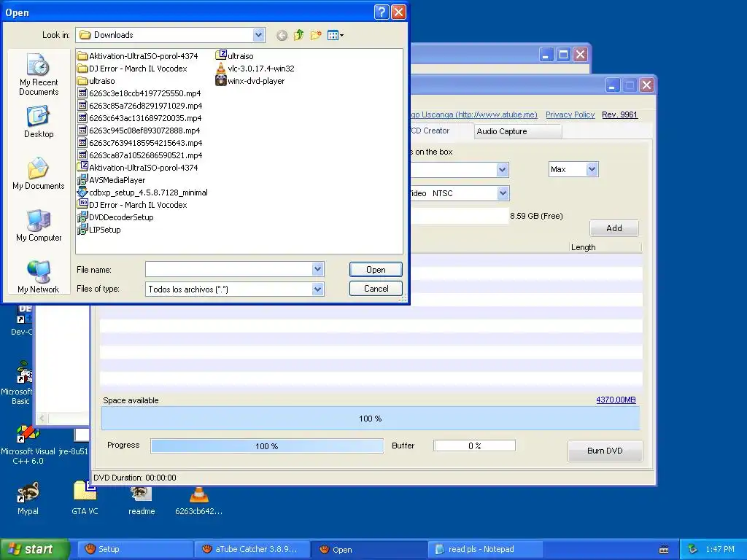Select the AVSMediaPlayer installer
Screen dimensions: 747x560
111,180
